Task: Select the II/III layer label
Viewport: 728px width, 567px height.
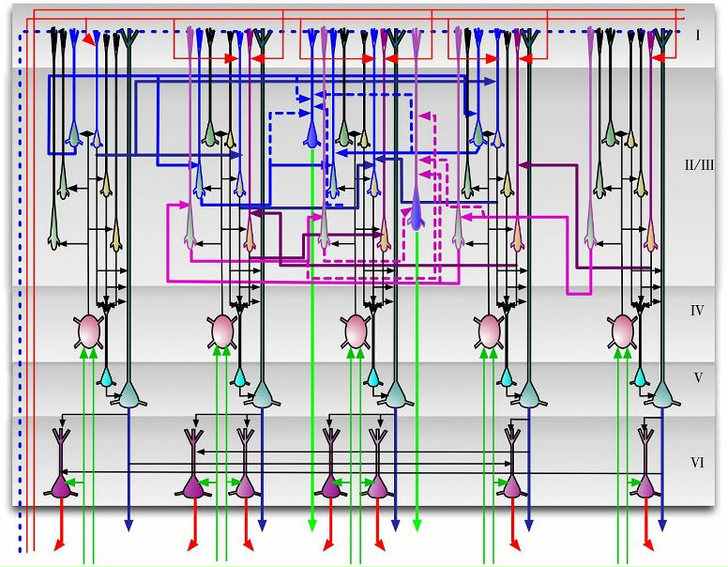Action: [699, 165]
